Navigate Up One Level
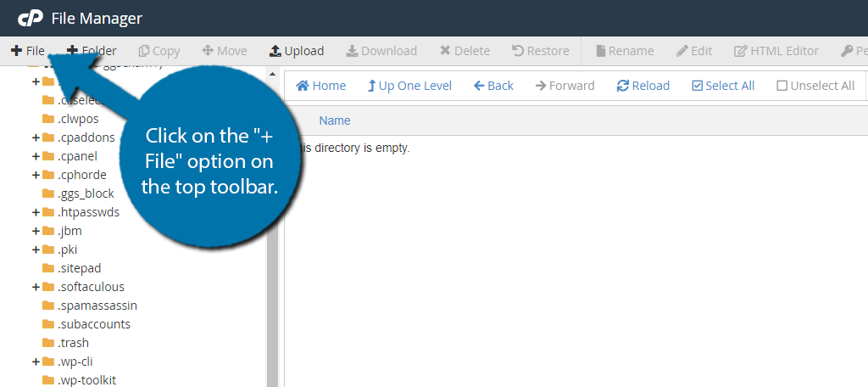868x387 pixels. [409, 86]
